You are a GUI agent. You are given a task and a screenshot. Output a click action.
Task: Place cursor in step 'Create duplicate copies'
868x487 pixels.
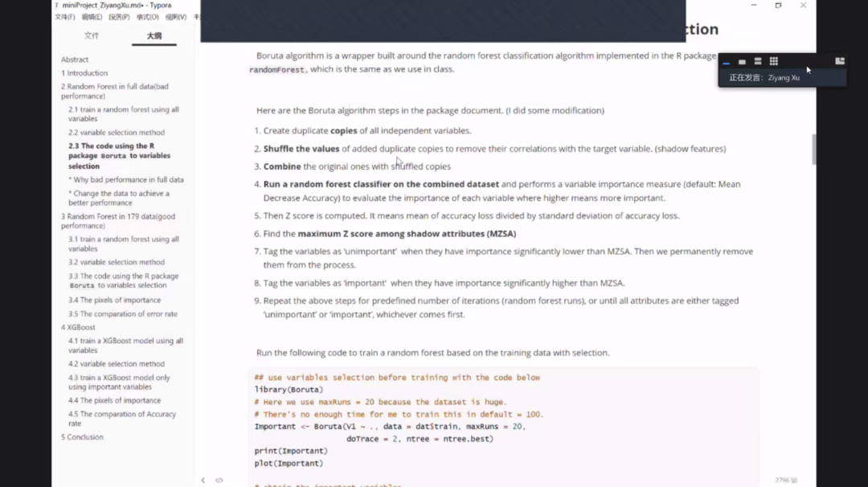click(x=367, y=131)
